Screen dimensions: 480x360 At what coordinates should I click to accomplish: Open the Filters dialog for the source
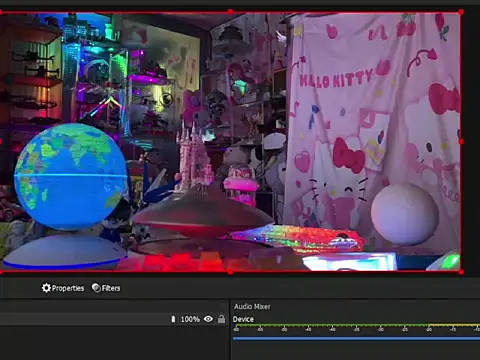106,288
